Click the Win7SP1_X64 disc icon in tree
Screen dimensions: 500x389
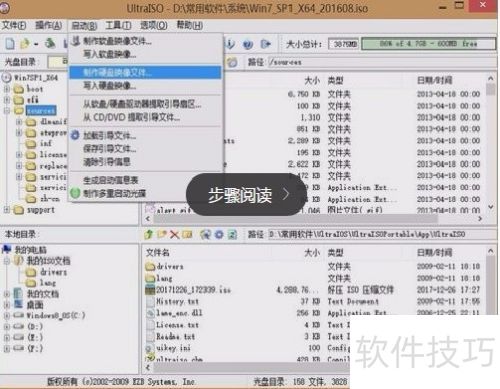click(7, 78)
